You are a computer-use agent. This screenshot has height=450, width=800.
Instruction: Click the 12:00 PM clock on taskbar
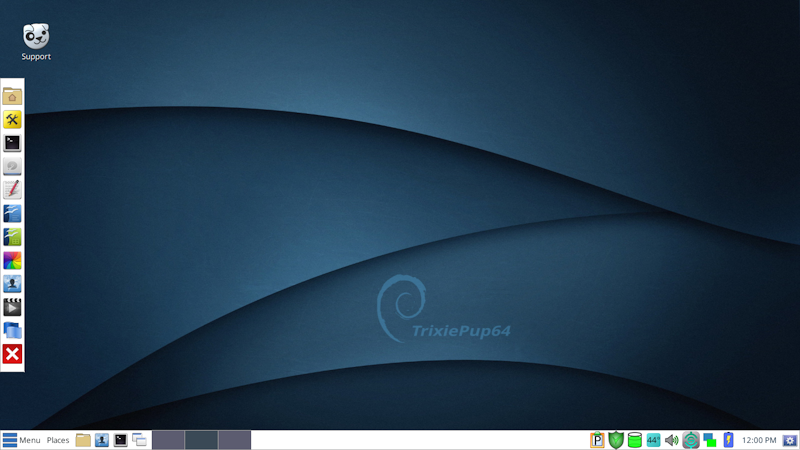pyautogui.click(x=759, y=440)
